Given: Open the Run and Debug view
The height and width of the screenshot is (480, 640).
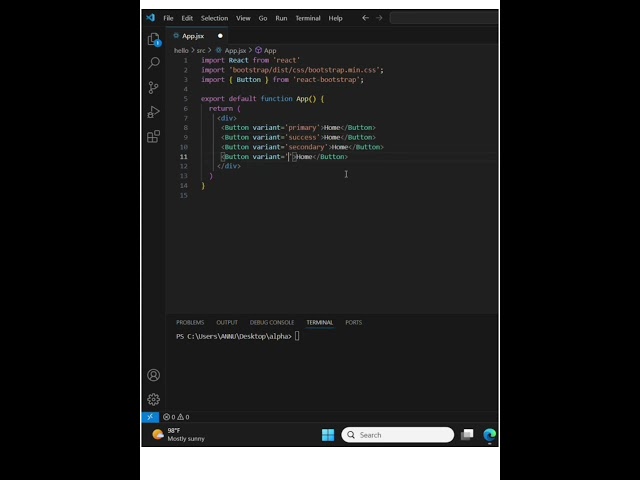Looking at the screenshot, I should [153, 112].
